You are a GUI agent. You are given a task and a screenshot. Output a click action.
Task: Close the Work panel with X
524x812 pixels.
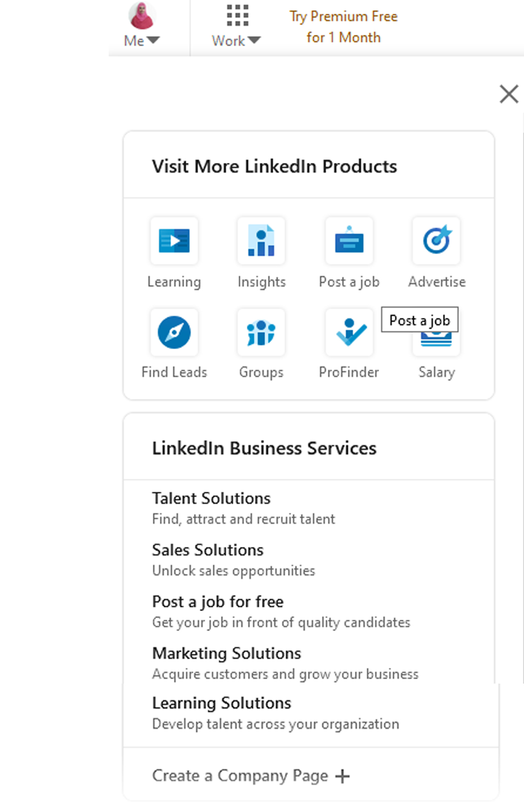pos(509,94)
